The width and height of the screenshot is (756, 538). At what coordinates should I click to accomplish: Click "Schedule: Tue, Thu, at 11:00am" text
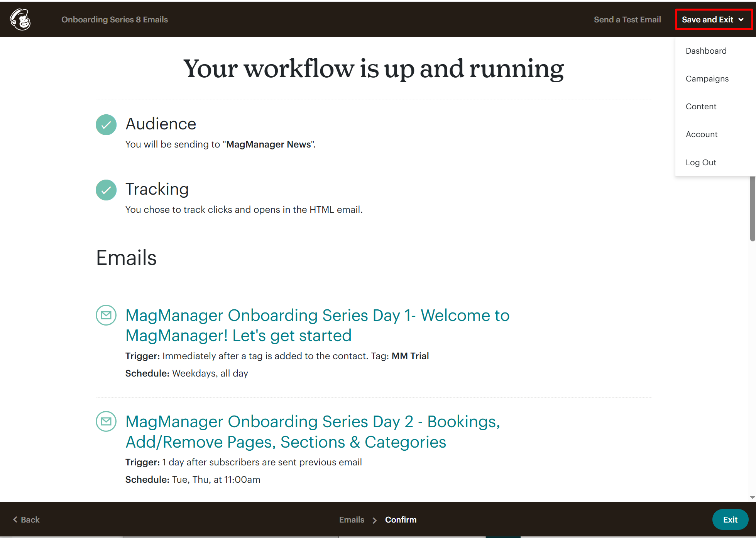click(x=193, y=480)
